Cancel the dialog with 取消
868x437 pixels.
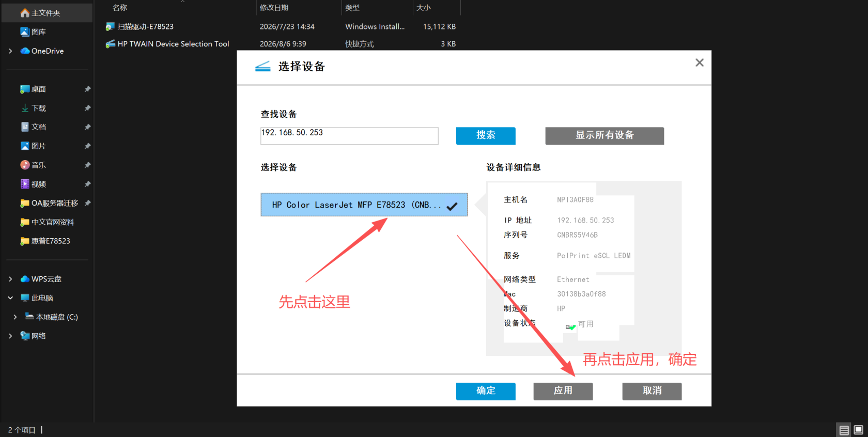pos(652,391)
